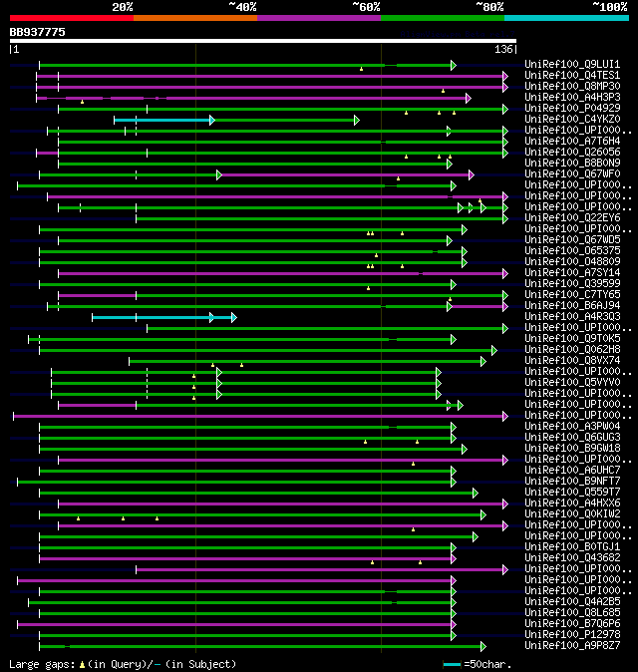Select hit label UniRef100_Q8L685

pyautogui.click(x=572, y=613)
